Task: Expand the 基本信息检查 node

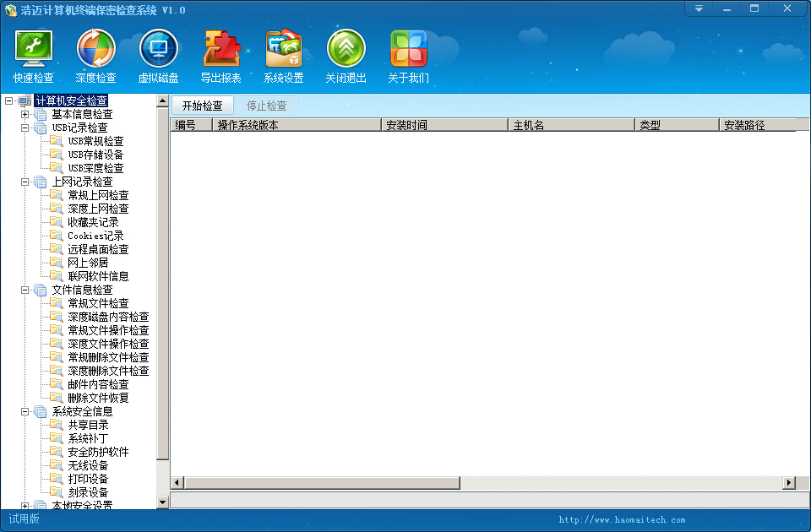Action: [24, 114]
